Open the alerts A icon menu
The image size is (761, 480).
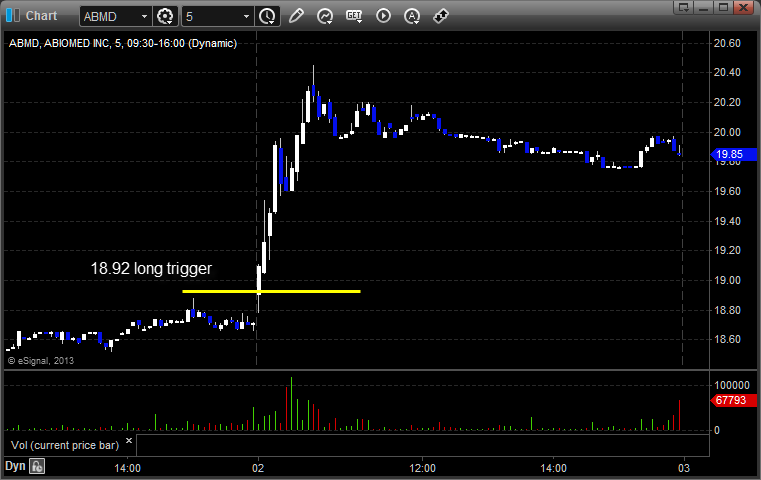[x=412, y=17]
